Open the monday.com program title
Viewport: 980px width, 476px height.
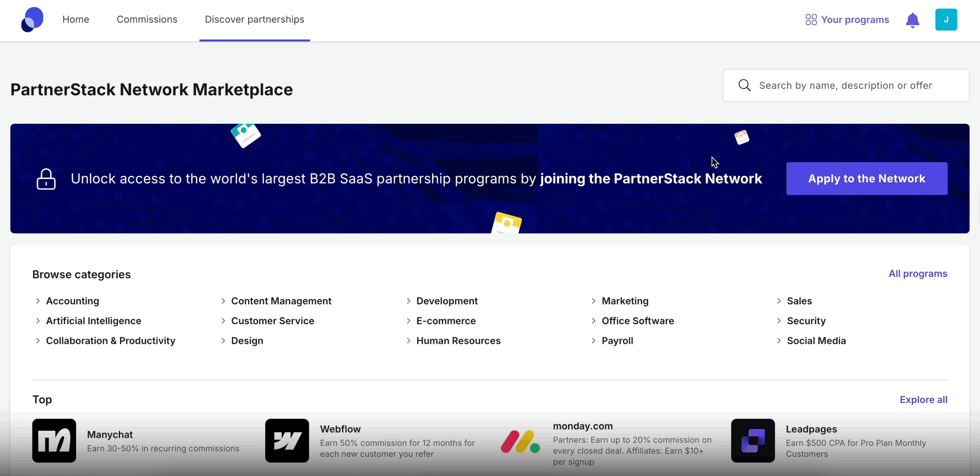coord(583,426)
